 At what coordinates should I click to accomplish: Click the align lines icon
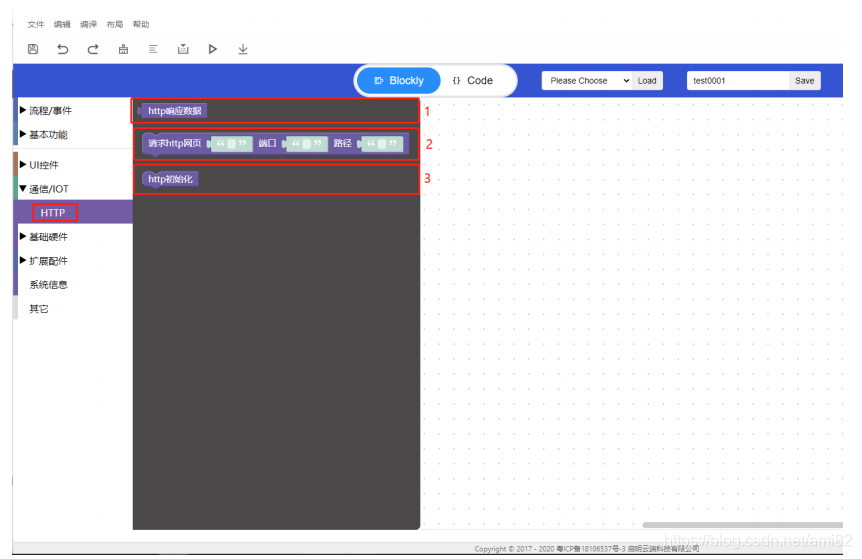pos(153,49)
